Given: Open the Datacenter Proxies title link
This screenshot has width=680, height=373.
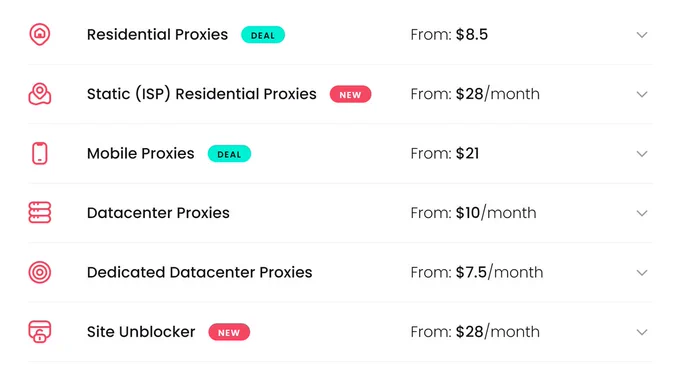Looking at the screenshot, I should pyautogui.click(x=158, y=213).
